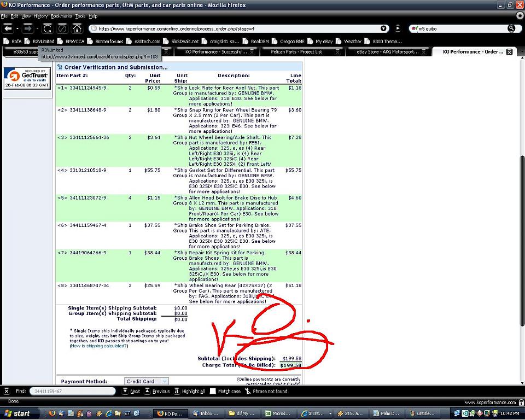Close the find bar with X icon

(x=7, y=391)
